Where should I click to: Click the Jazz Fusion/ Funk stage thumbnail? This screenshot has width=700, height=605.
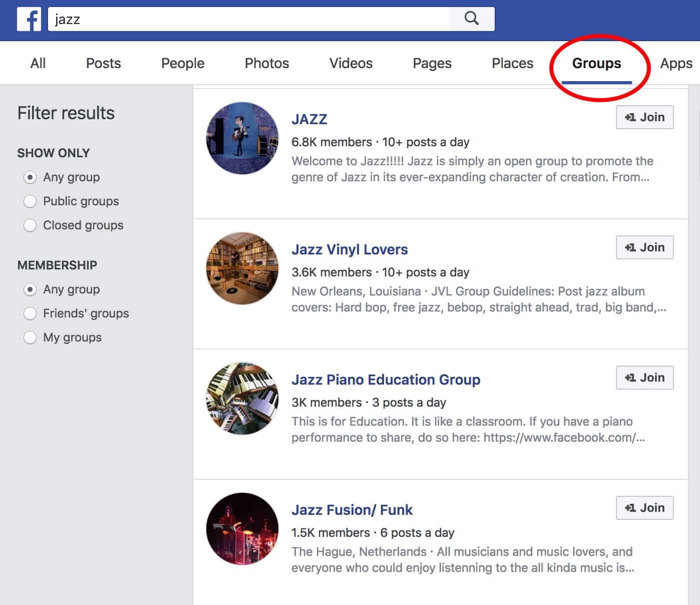242,529
